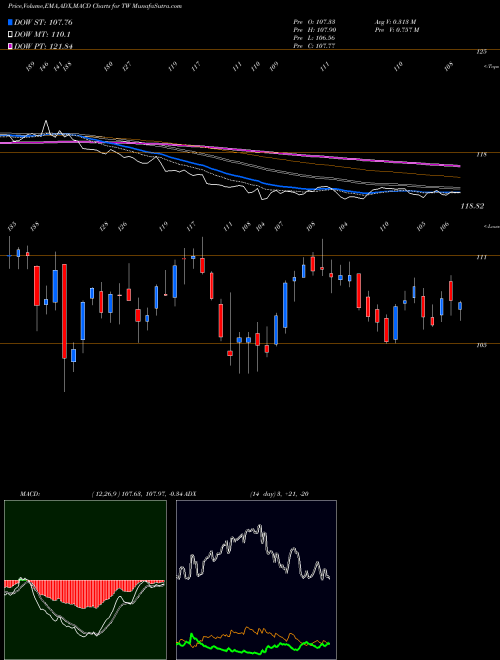
Task: Click the 118.52 value beside EMA lines
Action: pos(472,206)
